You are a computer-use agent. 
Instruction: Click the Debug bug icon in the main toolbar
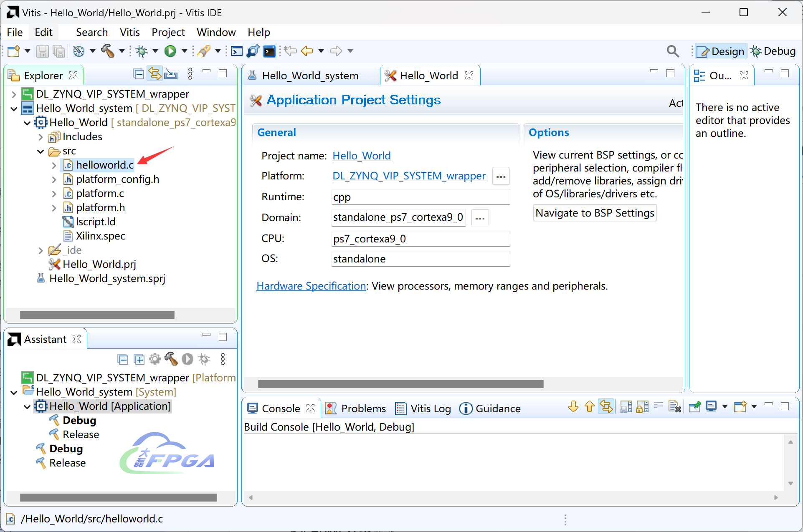pos(142,51)
